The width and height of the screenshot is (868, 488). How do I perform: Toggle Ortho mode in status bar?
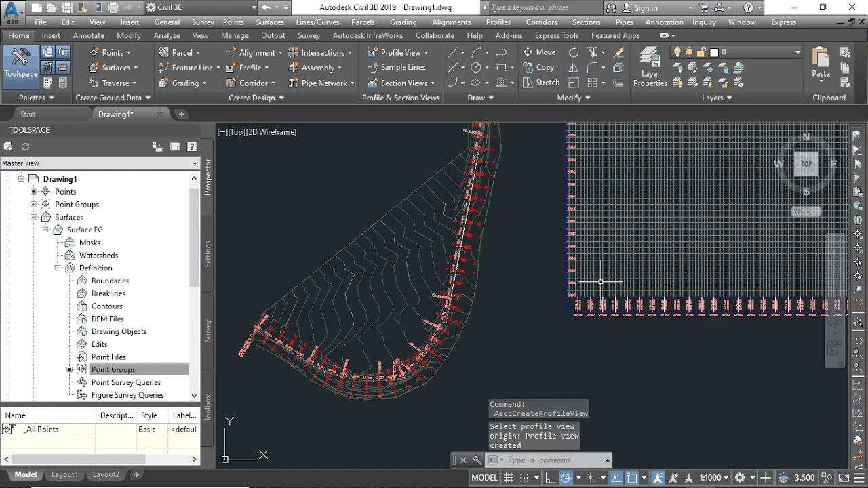[550, 477]
